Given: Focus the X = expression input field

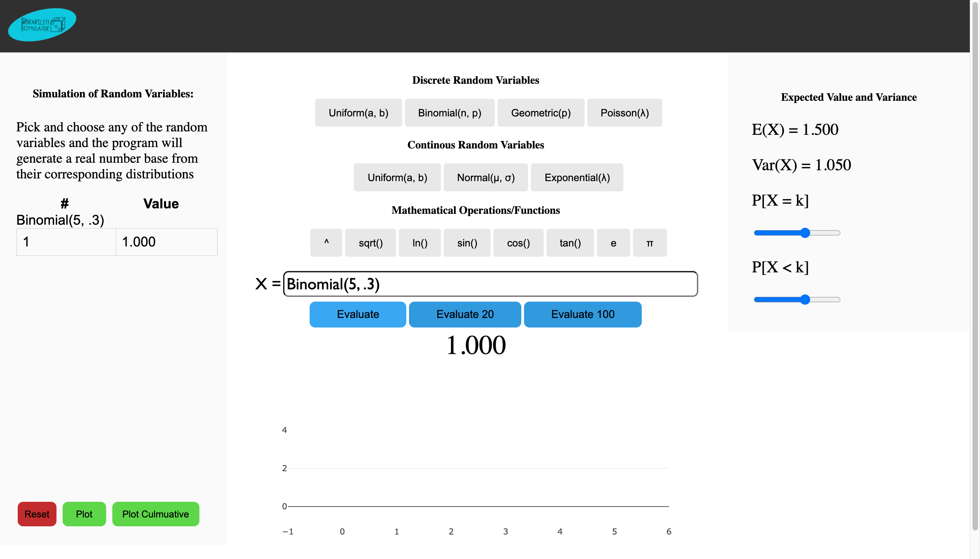Looking at the screenshot, I should pyautogui.click(x=490, y=284).
